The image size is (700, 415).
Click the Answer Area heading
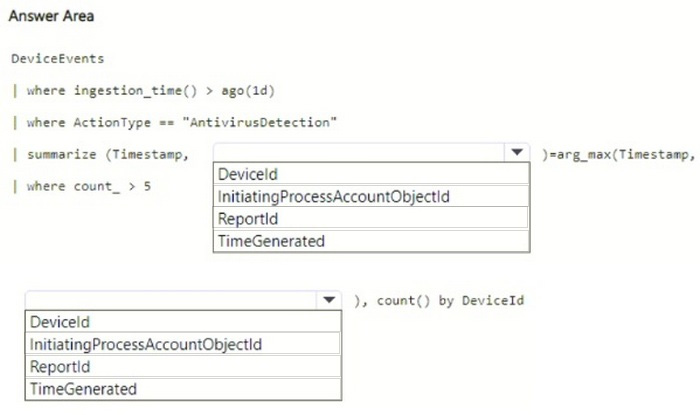pos(51,16)
